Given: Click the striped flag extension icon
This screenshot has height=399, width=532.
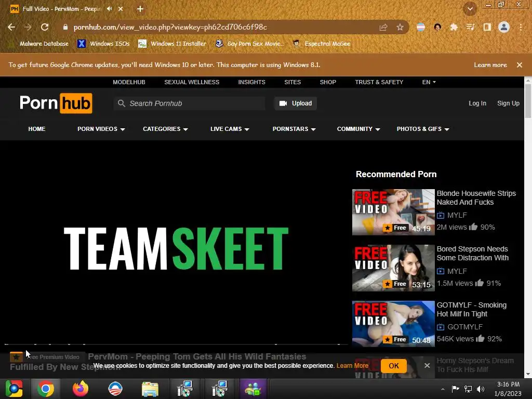Looking at the screenshot, I should click(421, 27).
